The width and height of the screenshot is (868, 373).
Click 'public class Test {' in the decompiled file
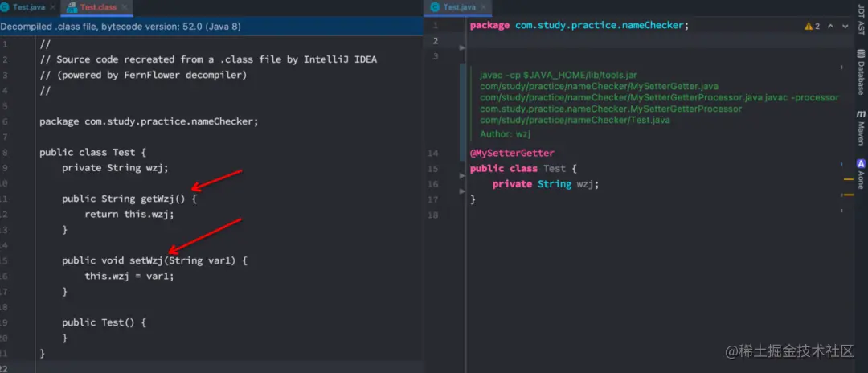(x=92, y=152)
